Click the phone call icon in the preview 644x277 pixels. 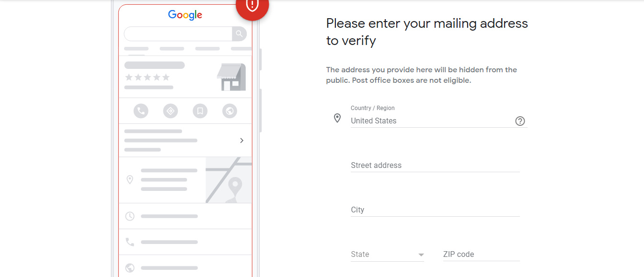pyautogui.click(x=140, y=111)
